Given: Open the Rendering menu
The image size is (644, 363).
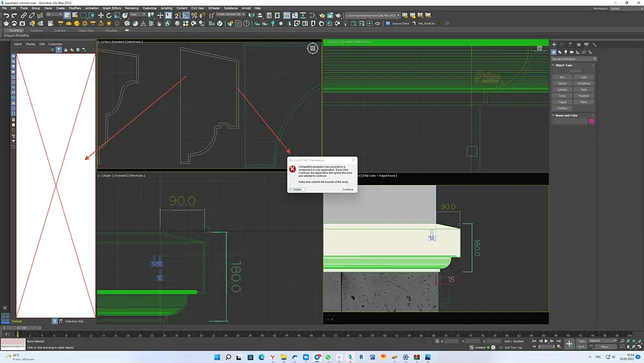Looking at the screenshot, I should pyautogui.click(x=132, y=8).
